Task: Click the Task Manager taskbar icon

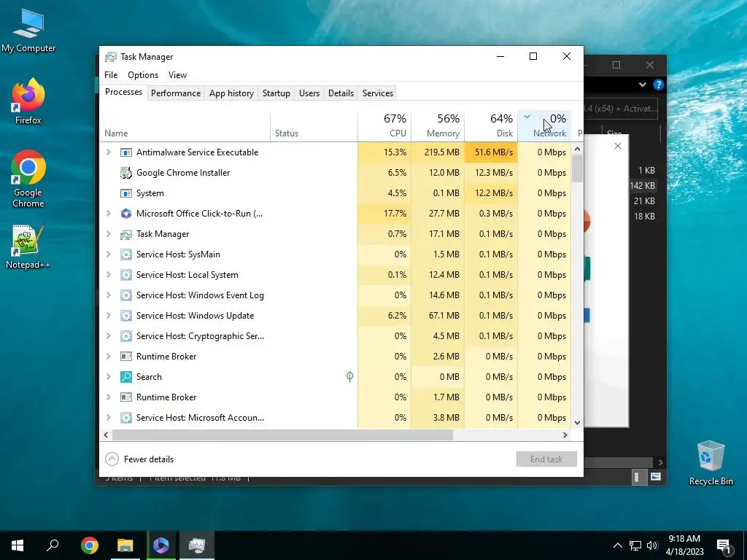Action: 197,545
